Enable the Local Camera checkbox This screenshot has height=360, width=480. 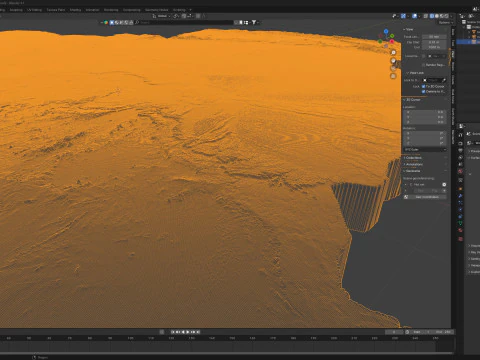tap(423, 56)
